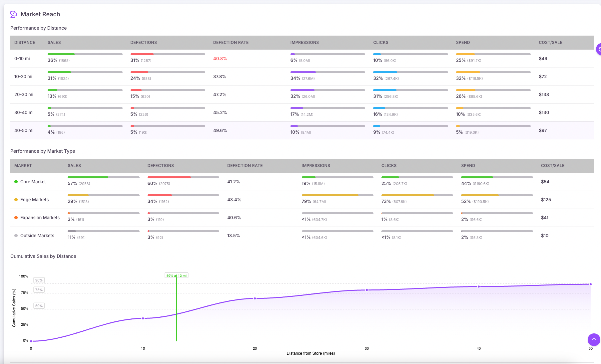Select the yellow Edge Markets dot
Image resolution: width=601 pixels, height=364 pixels.
[15, 199]
